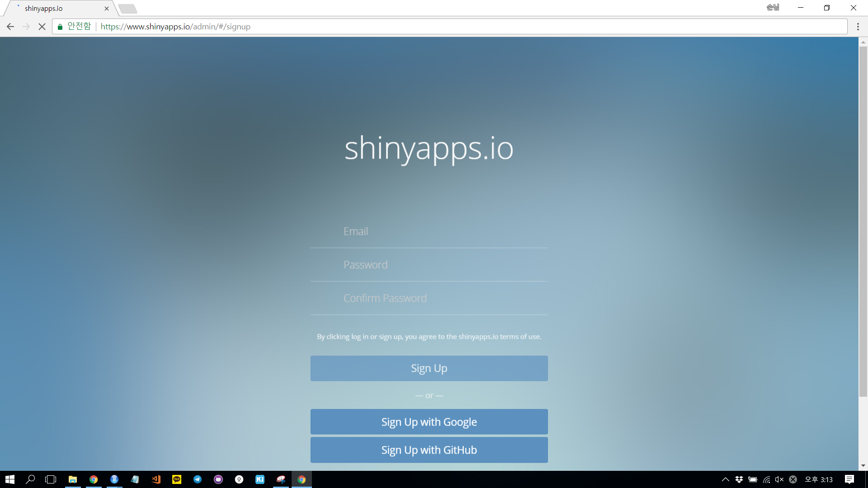Open KakaoTalk from the taskbar
868x488 pixels.
click(x=177, y=479)
